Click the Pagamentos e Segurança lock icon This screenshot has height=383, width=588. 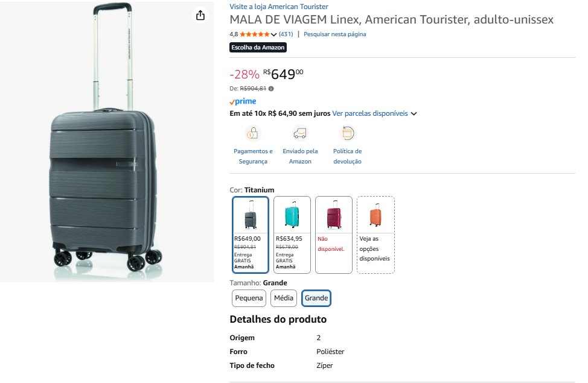(x=253, y=133)
